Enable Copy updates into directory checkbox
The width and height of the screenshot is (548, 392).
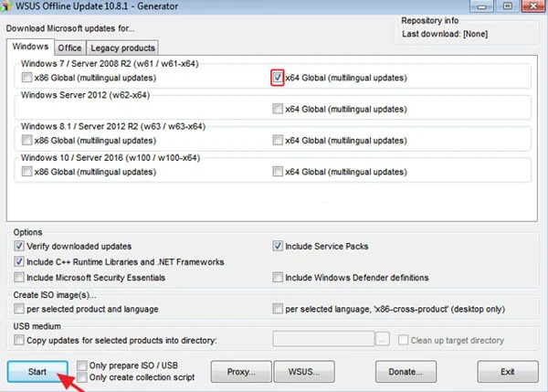coord(19,340)
